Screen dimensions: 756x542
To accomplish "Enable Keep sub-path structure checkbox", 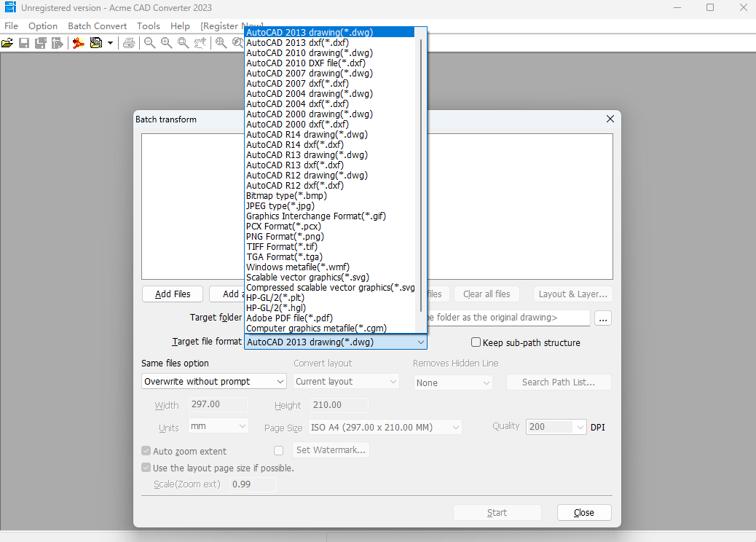I will (476, 342).
